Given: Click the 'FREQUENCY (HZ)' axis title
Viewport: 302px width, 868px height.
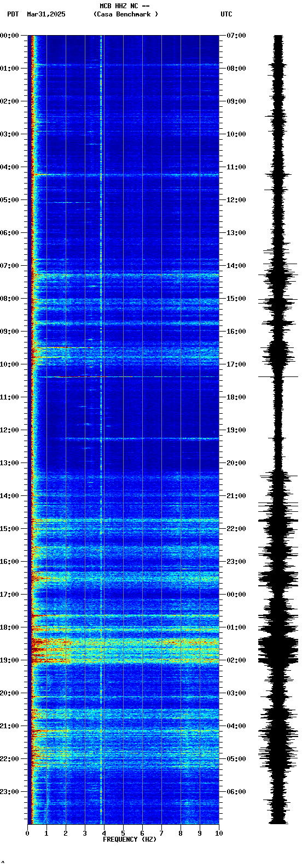Looking at the screenshot, I should (130, 840).
